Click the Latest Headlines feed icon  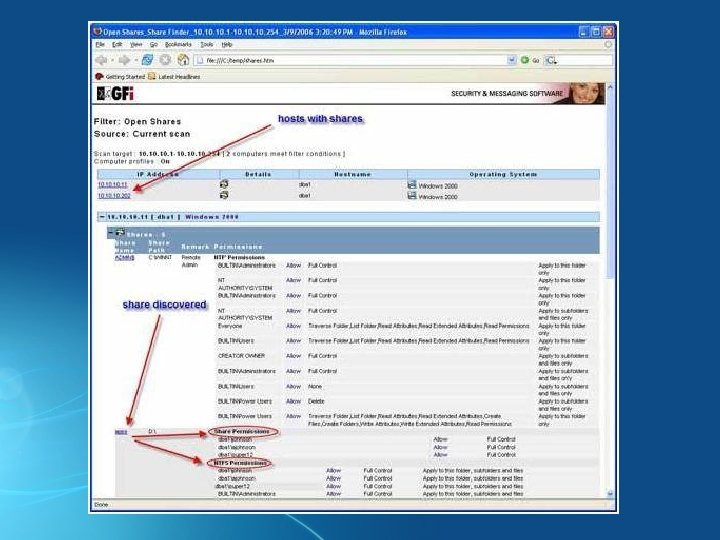152,77
